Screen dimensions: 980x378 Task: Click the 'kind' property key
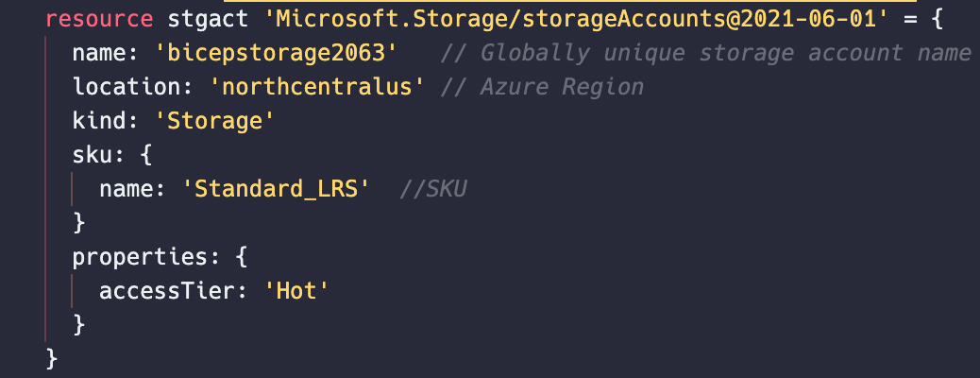[x=99, y=121]
